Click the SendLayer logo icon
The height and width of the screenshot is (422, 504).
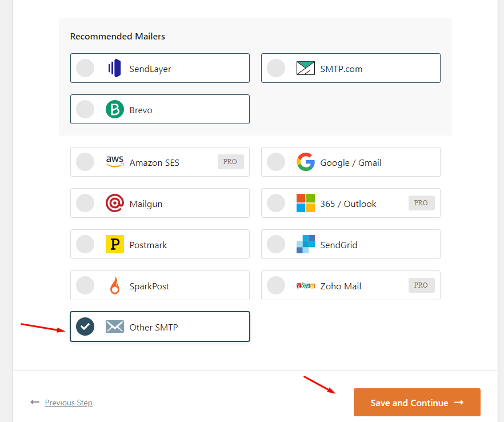[x=114, y=68]
